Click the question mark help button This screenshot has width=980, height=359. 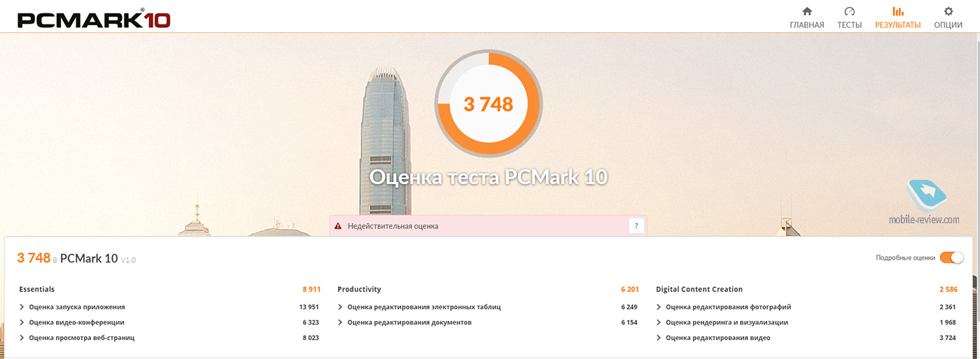(x=636, y=225)
